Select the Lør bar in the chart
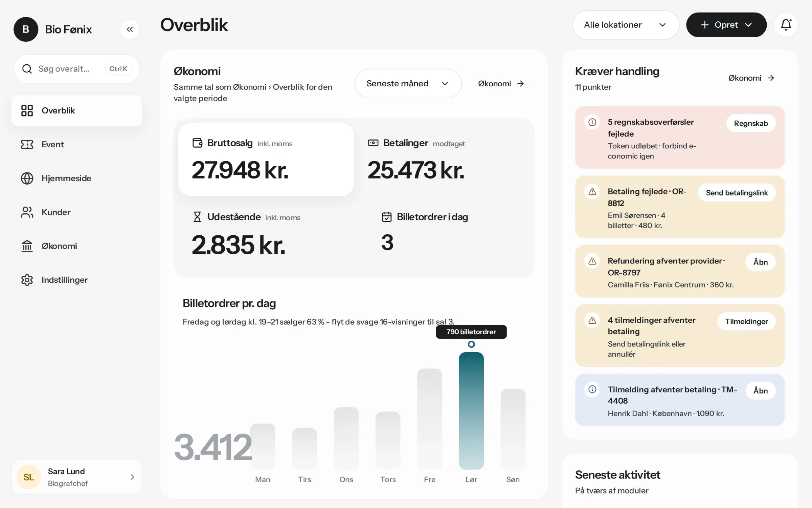 pos(471,411)
